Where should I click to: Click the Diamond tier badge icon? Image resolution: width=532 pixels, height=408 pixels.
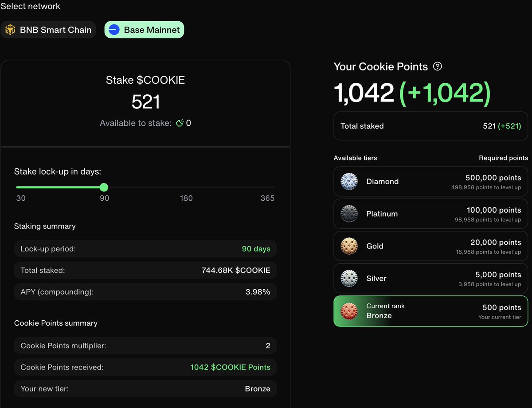(x=349, y=181)
